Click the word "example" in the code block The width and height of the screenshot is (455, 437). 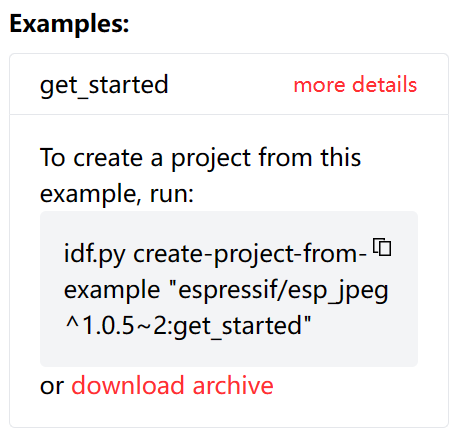112,291
